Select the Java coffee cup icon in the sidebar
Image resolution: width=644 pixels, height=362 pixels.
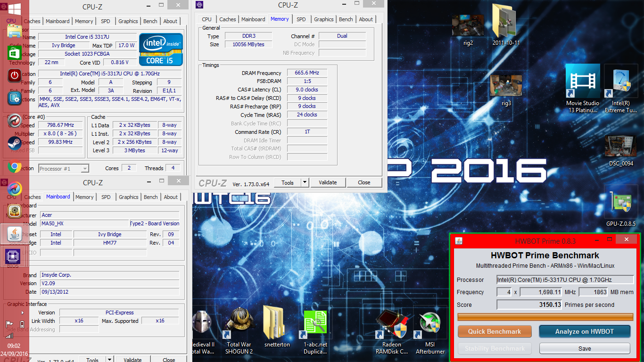pos(15,234)
